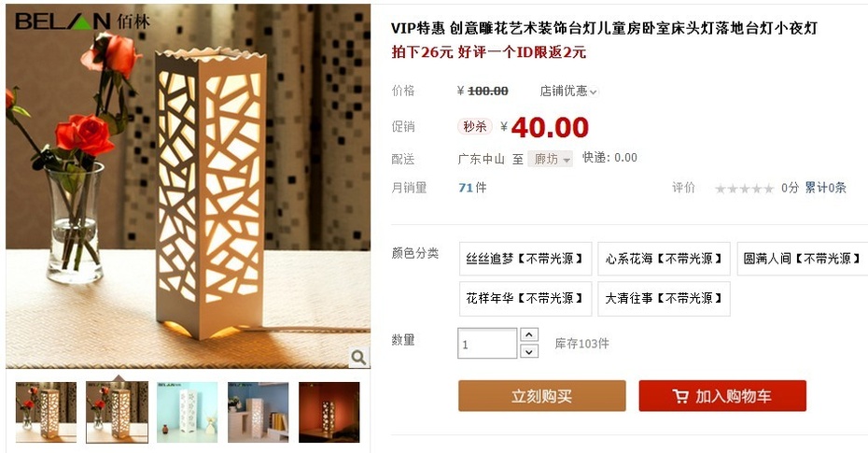Choose the 花样年华【不带光源】 style
The image size is (868, 453).
coord(525,299)
